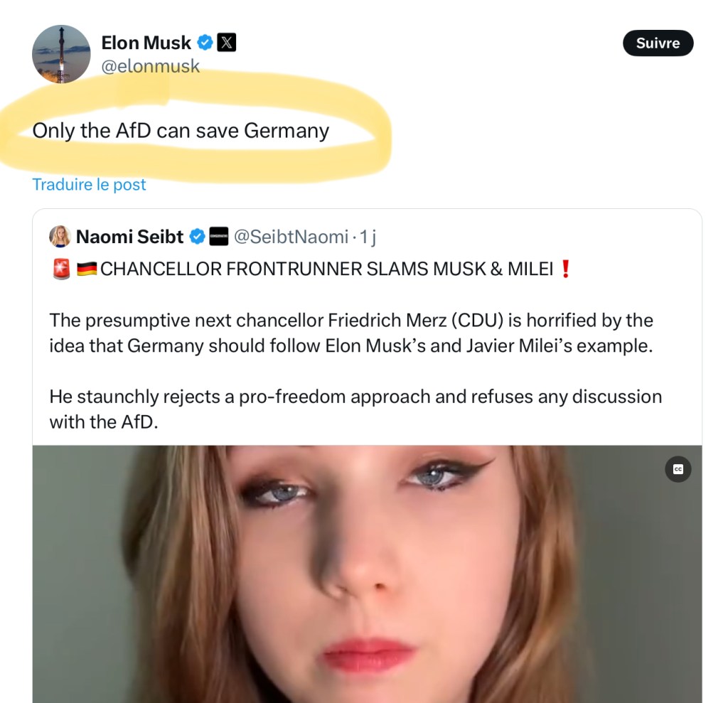Click the blue verified badge beside Elon Musk
728x703 pixels.
tap(205, 43)
